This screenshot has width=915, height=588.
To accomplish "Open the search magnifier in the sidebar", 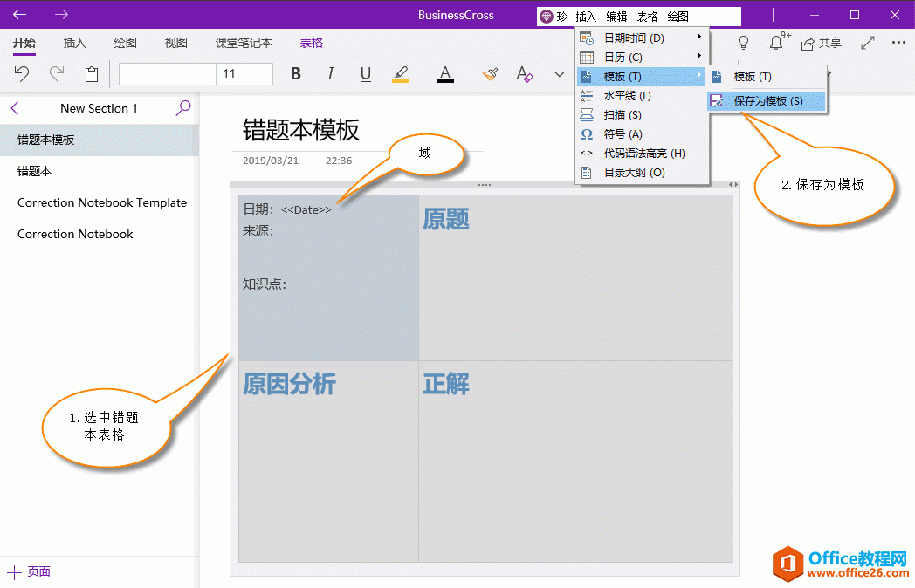I will tap(182, 108).
